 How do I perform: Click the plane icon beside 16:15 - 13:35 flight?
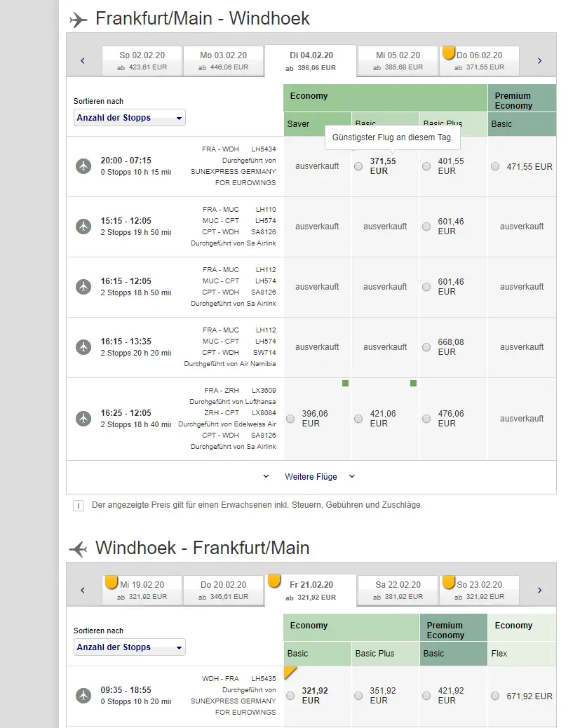tap(83, 347)
